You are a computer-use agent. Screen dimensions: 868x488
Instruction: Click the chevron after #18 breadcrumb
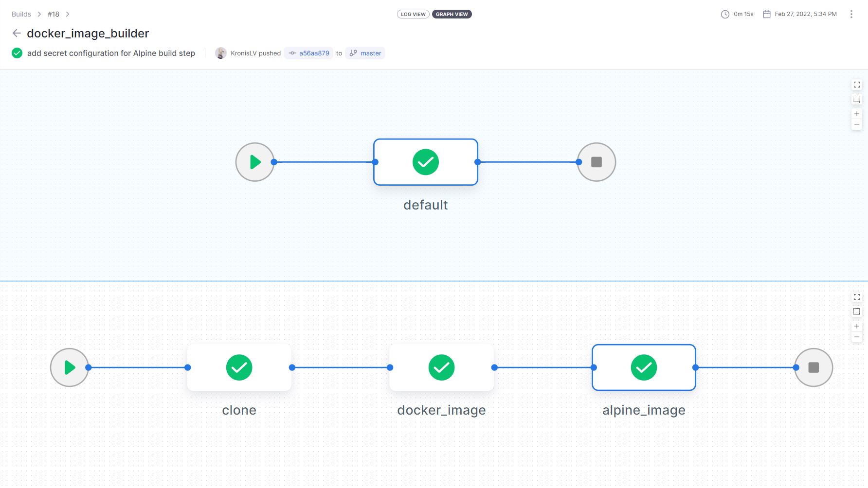[x=68, y=14]
